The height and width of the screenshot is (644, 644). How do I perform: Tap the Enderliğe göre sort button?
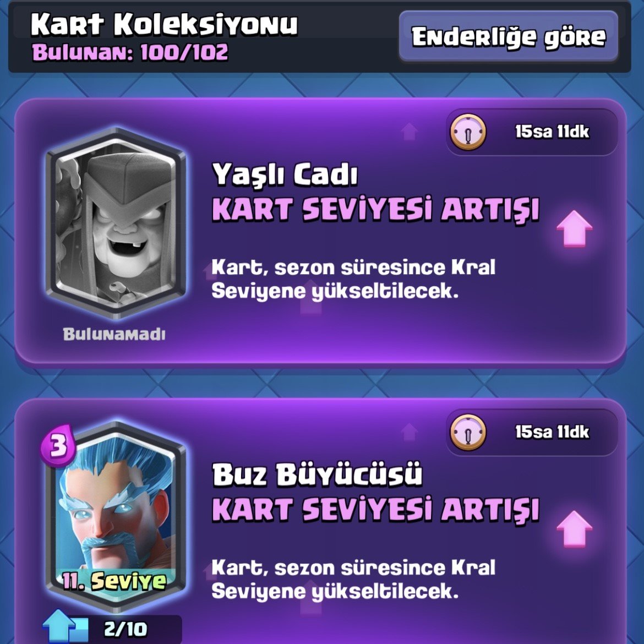509,36
